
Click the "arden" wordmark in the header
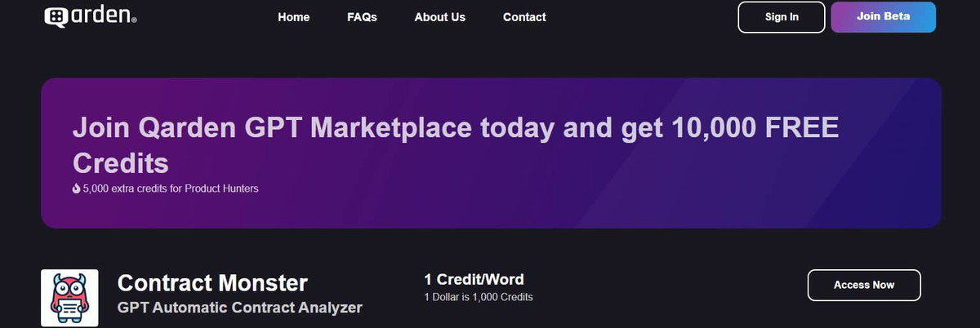100,15
